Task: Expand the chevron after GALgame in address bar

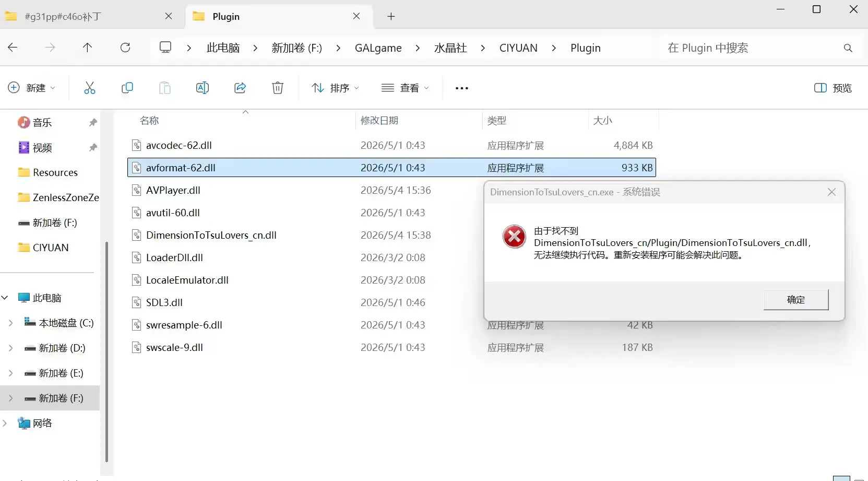Action: click(x=418, y=48)
